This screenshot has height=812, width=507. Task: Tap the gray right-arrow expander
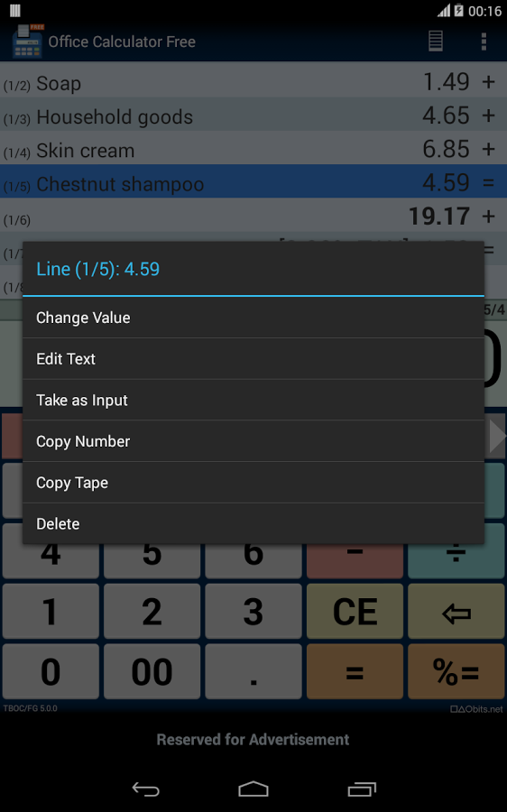tap(497, 436)
